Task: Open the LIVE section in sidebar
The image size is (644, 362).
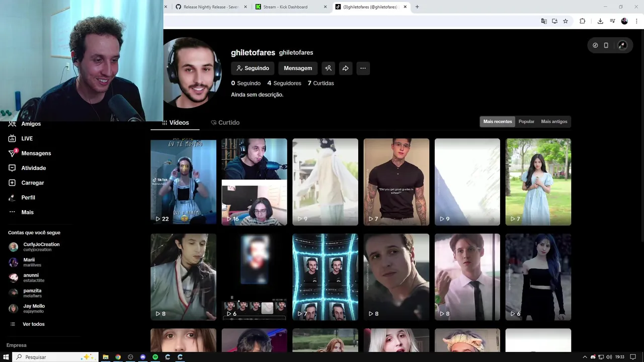Action: point(27,138)
